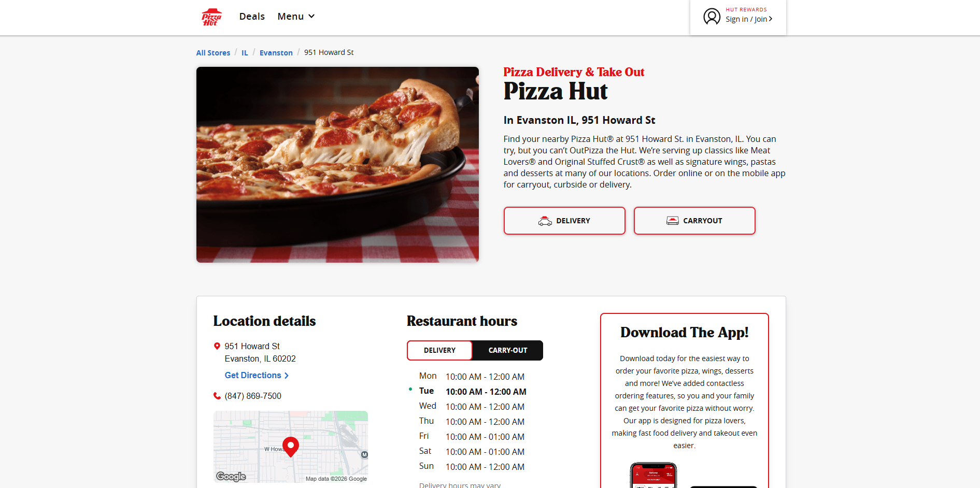
Task: Click the Pizza Delivery & Take Out heading
Action: click(574, 72)
